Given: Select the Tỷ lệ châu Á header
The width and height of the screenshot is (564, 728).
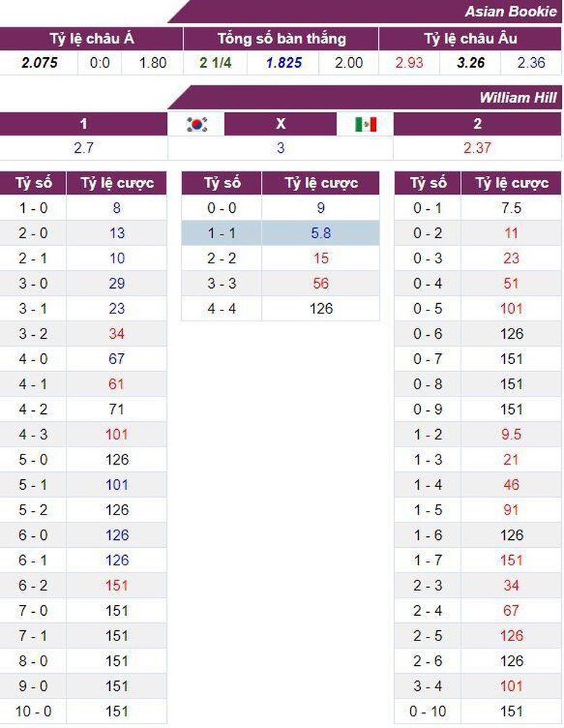Looking at the screenshot, I should [91, 39].
